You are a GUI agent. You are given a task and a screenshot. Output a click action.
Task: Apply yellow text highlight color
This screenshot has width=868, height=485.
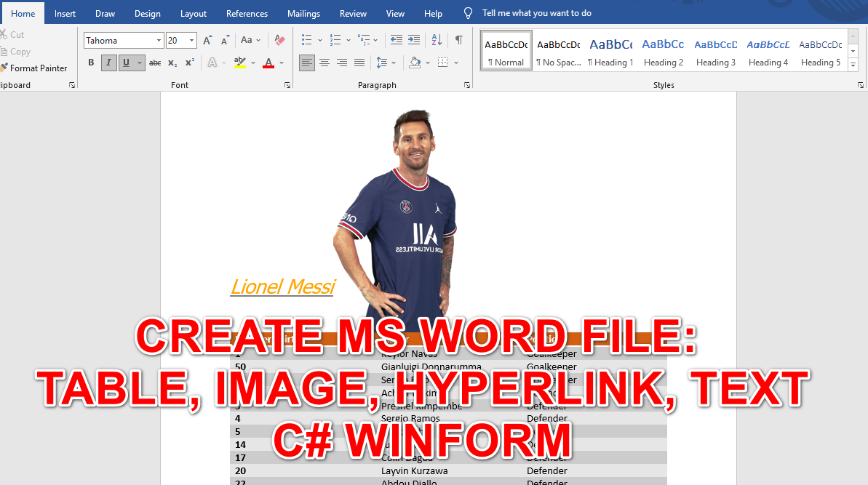[240, 63]
